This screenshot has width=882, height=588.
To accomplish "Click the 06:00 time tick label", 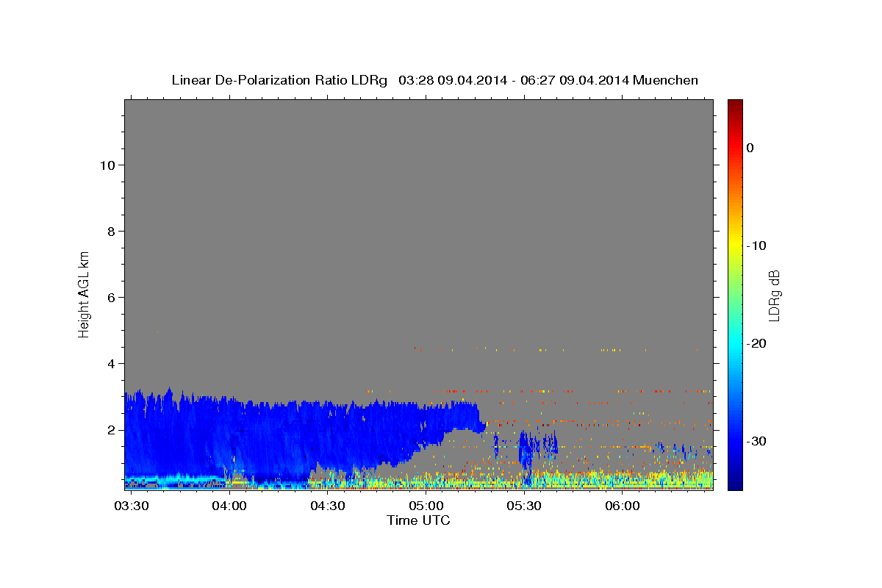I will (623, 506).
